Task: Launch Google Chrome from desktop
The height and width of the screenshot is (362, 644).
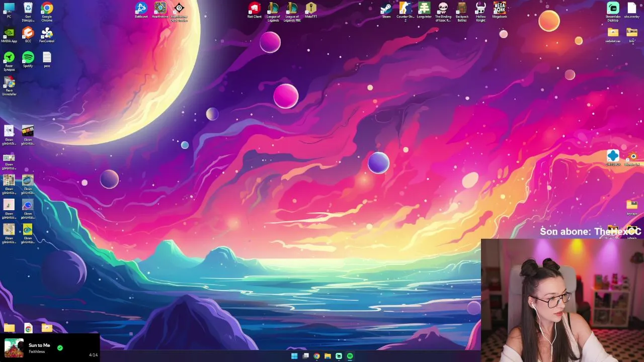Action: tap(47, 11)
